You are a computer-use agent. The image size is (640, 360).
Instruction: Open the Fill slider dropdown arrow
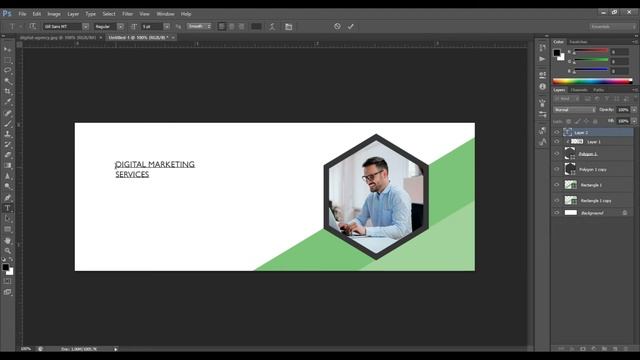click(634, 121)
